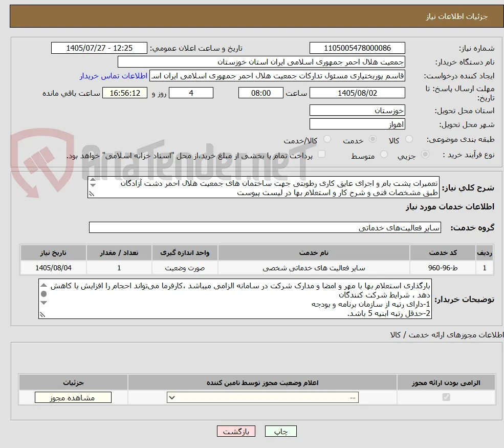Click the الزامی بودن ارائه مجوز header

(x=446, y=382)
